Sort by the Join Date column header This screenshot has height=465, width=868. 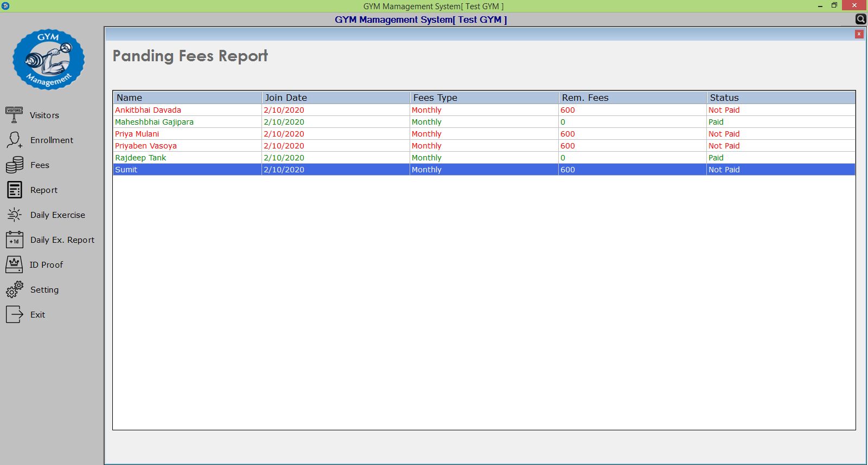(x=336, y=98)
